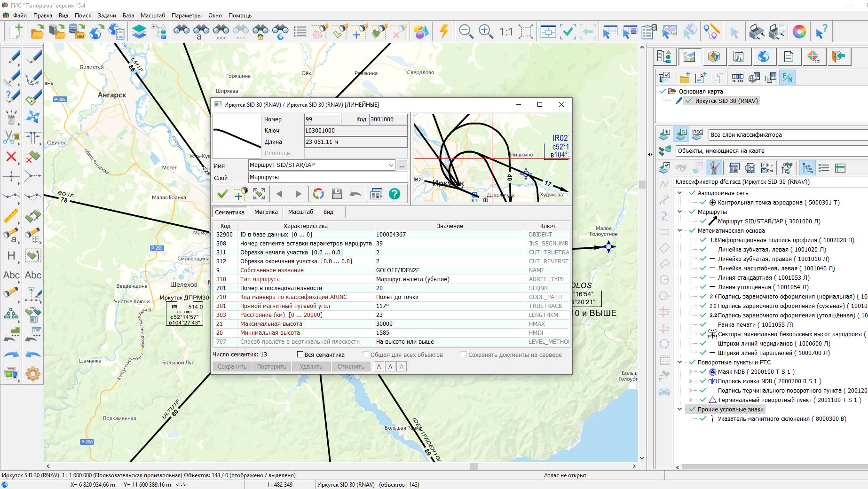868x489 pixels.
Task: Toggle visibility check for 'Маршруты' layer
Action: [692, 212]
